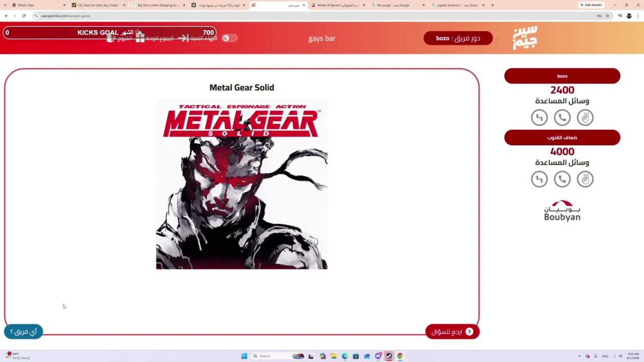Viewport: 644px width, 362px height.
Task: Toggle the switch in the red header
Action: 229,38
